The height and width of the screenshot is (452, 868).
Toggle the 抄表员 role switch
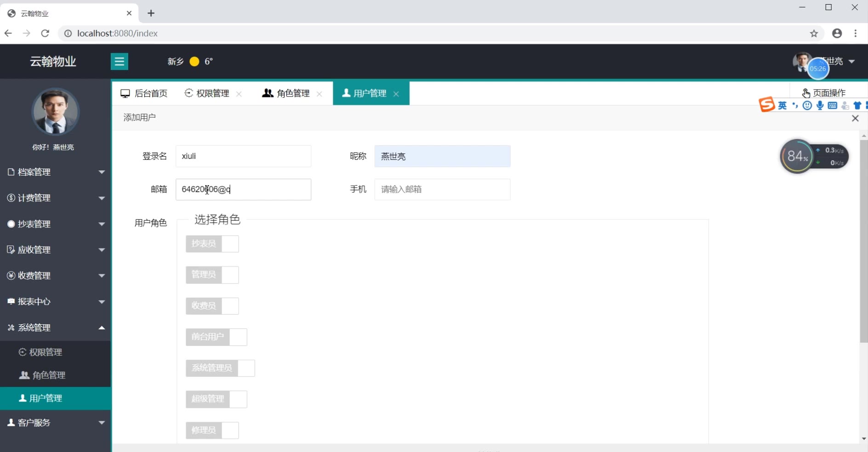point(212,244)
